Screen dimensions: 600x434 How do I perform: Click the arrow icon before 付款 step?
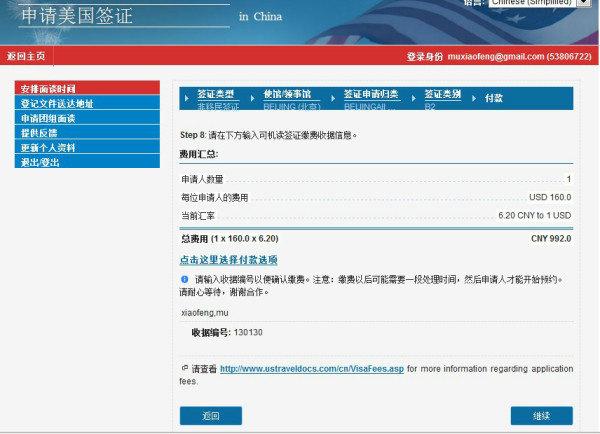(x=476, y=98)
